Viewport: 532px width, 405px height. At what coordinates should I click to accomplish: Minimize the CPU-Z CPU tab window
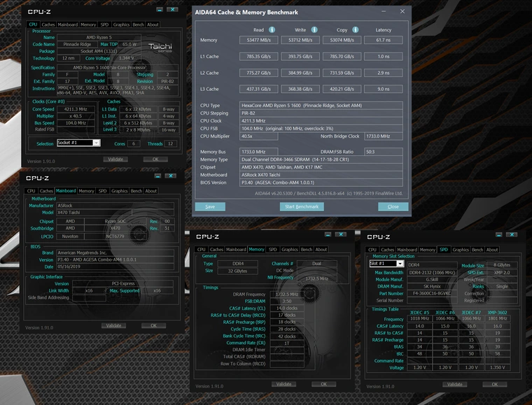[160, 10]
